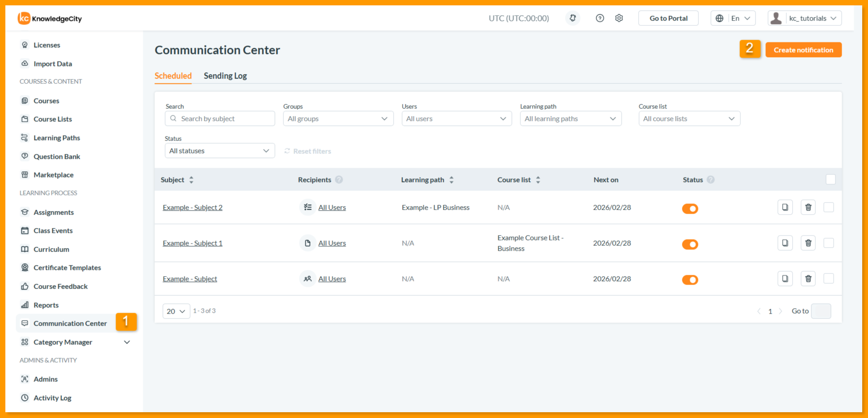Screen dimensions: 868x418
Task: Open the All course lists dropdown
Action: point(689,119)
